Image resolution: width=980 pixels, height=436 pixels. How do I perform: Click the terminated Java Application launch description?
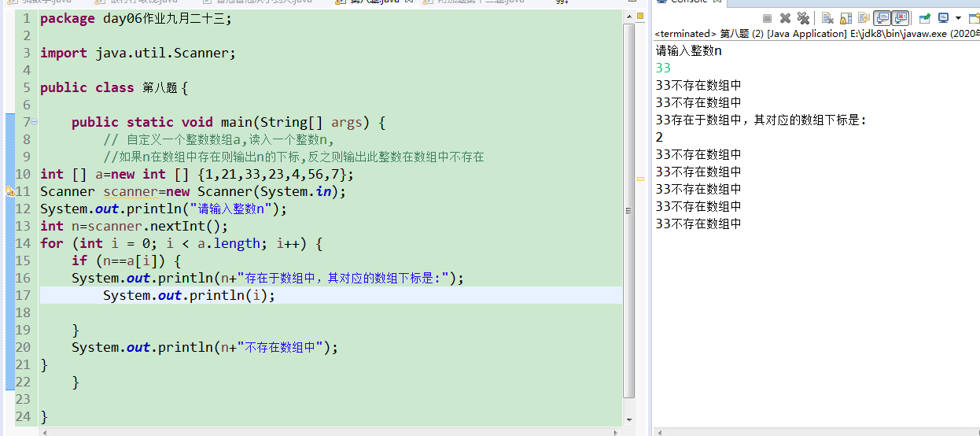coord(816,34)
